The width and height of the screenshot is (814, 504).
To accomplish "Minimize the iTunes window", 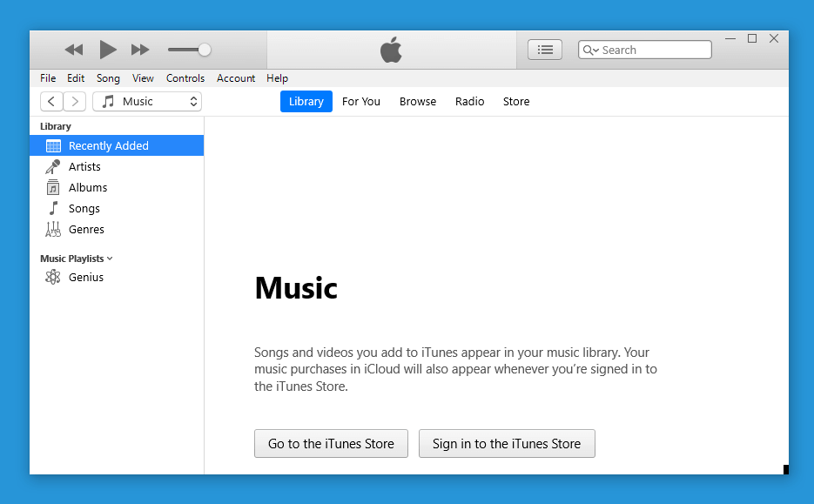I will click(x=730, y=38).
